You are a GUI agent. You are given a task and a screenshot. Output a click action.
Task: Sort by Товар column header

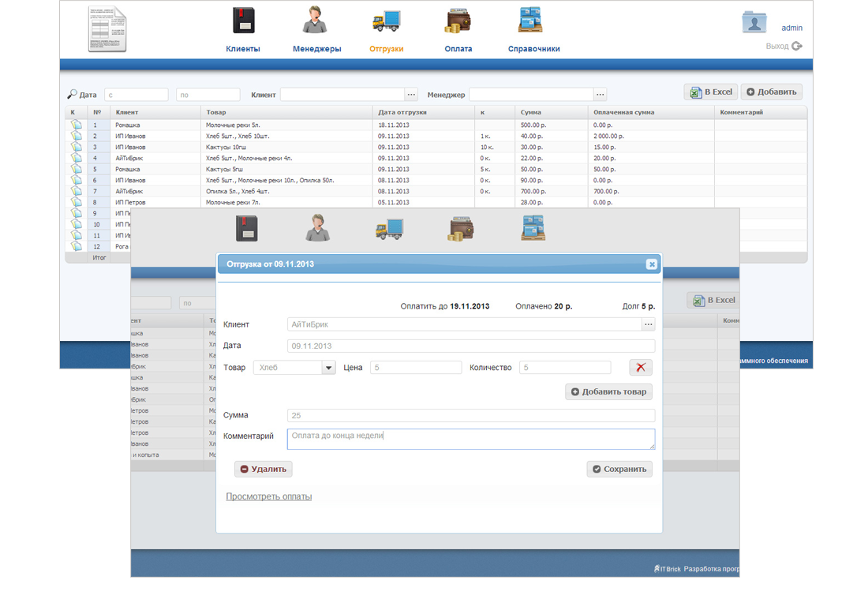216,112
